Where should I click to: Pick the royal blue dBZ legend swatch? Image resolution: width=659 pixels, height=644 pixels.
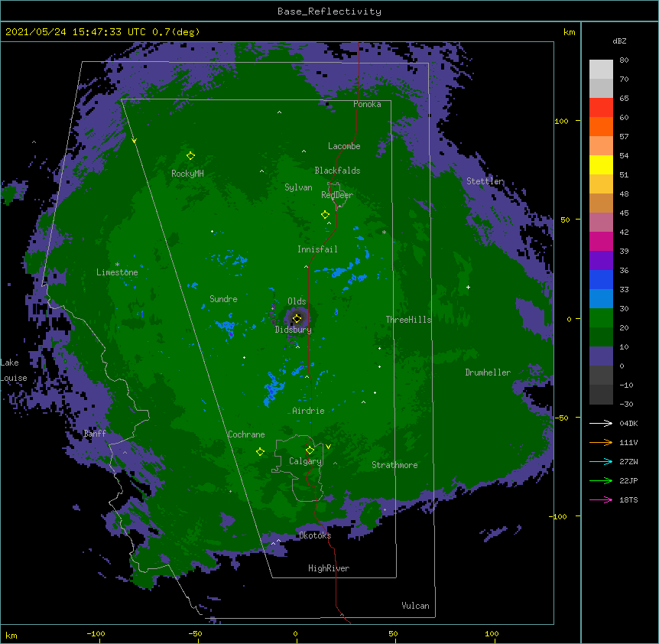(x=601, y=279)
